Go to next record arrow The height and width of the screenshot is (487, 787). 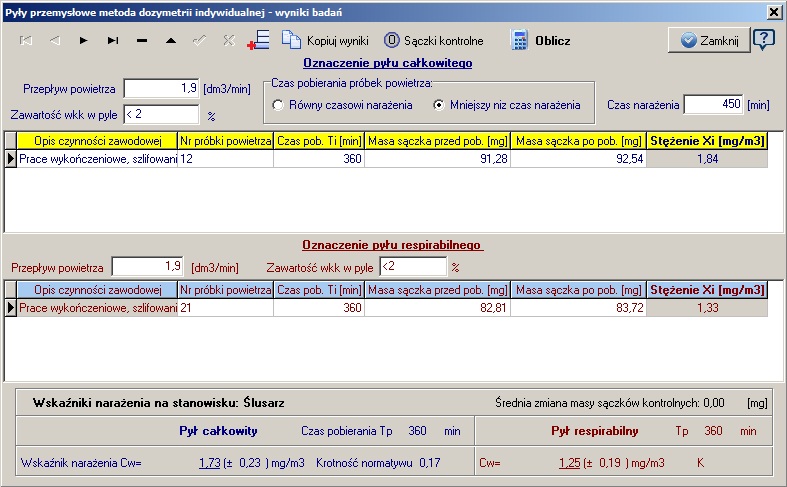coord(84,41)
